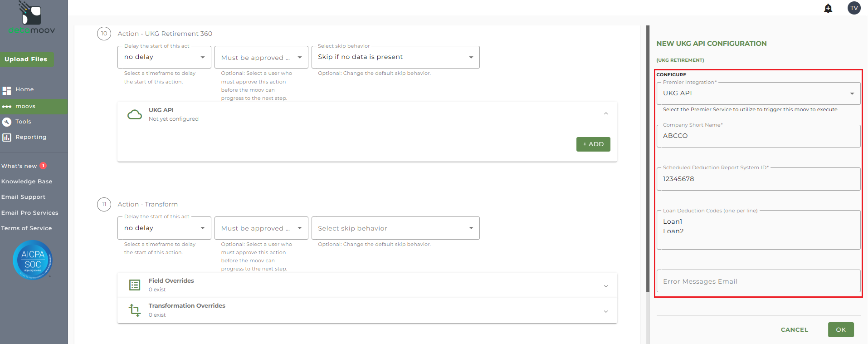Click the AICPA SOC badge

pos(33,260)
